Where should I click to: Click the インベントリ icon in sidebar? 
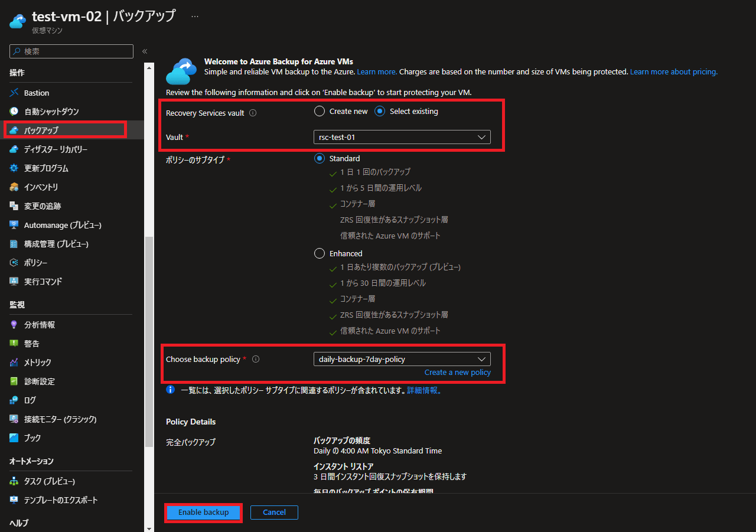click(x=14, y=187)
